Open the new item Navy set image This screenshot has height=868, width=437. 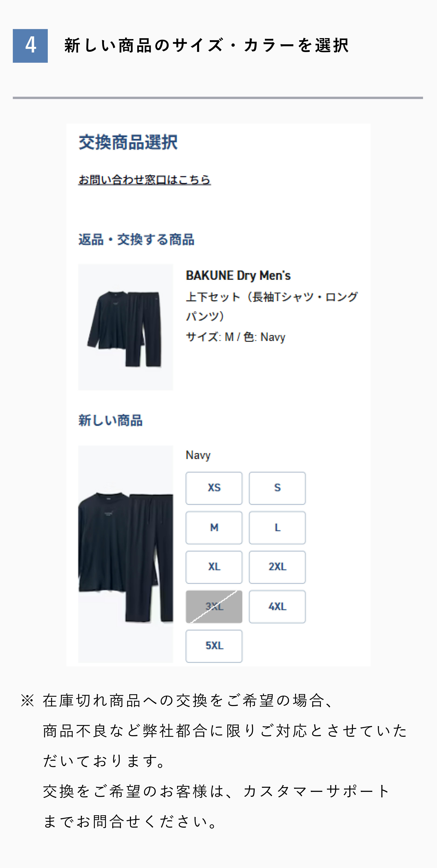(125, 554)
